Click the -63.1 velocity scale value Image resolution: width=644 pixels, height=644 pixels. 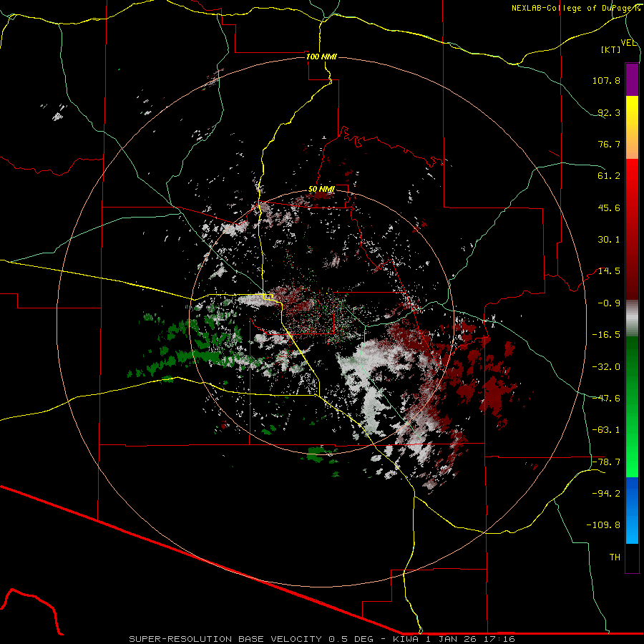click(x=606, y=430)
